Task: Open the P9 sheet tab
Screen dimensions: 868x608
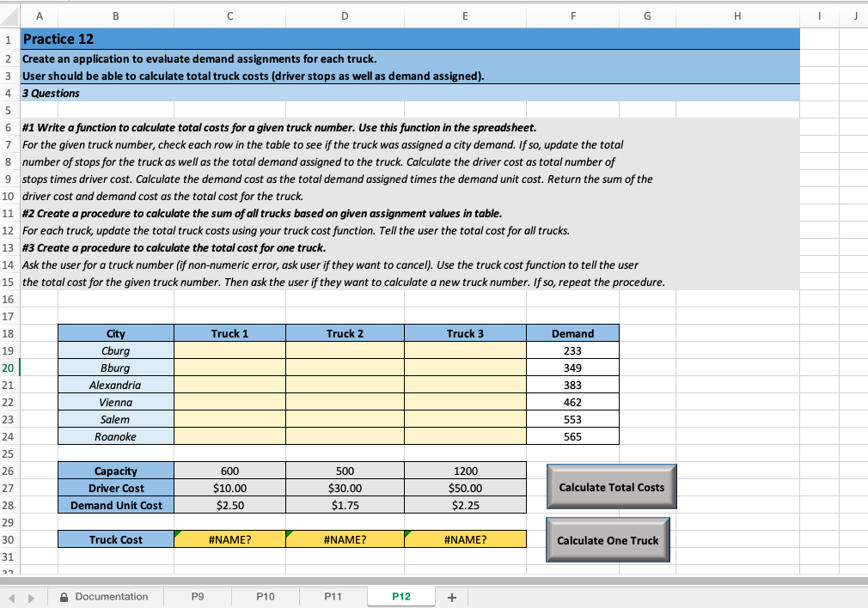Action: pos(195,596)
